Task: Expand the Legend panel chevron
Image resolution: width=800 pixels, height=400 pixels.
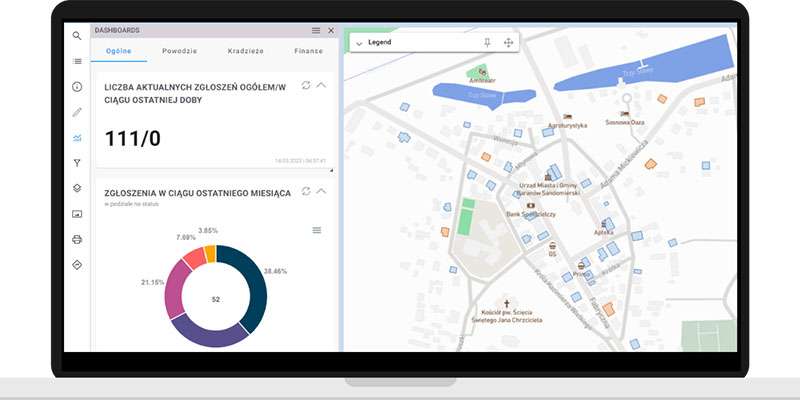Action: point(358,44)
